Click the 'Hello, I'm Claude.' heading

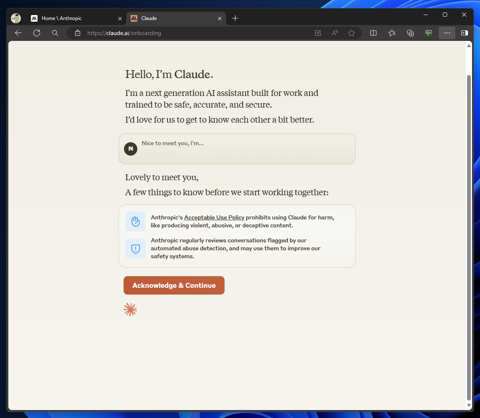tap(169, 74)
